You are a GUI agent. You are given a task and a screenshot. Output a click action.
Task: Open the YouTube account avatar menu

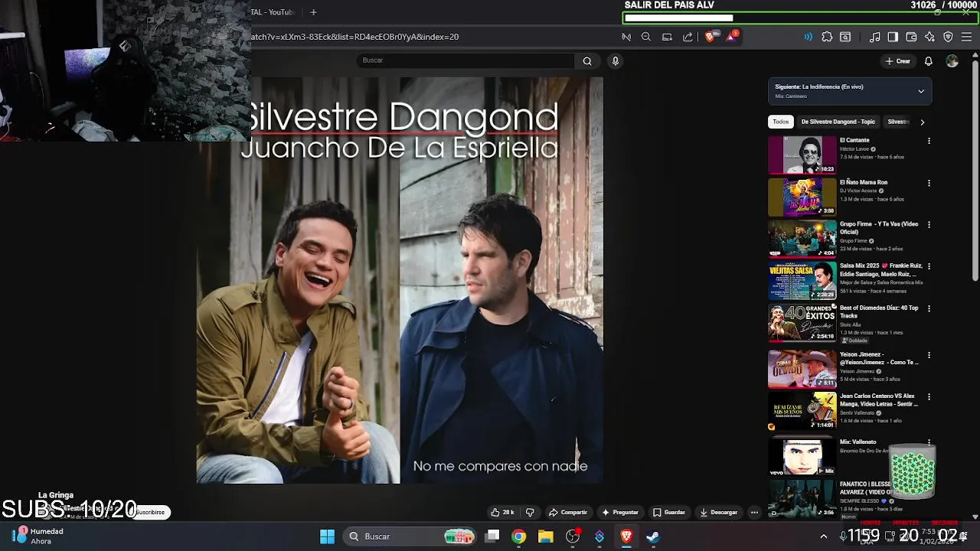952,61
